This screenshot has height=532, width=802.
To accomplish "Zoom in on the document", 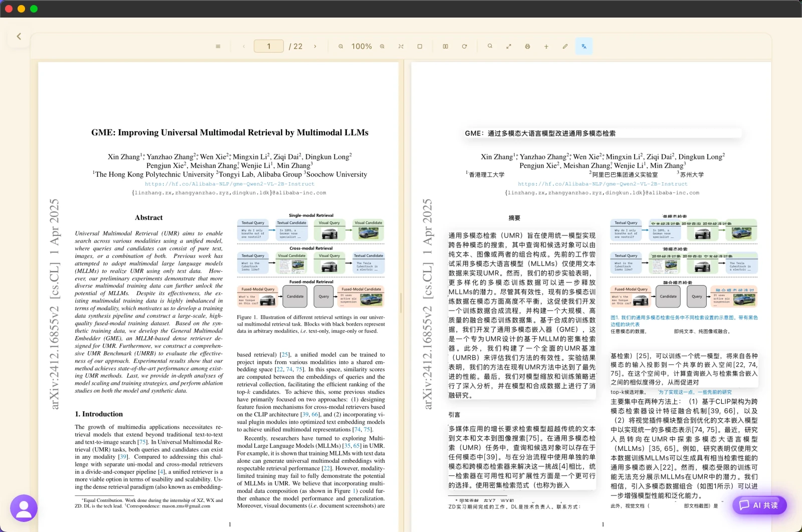I will (382, 47).
